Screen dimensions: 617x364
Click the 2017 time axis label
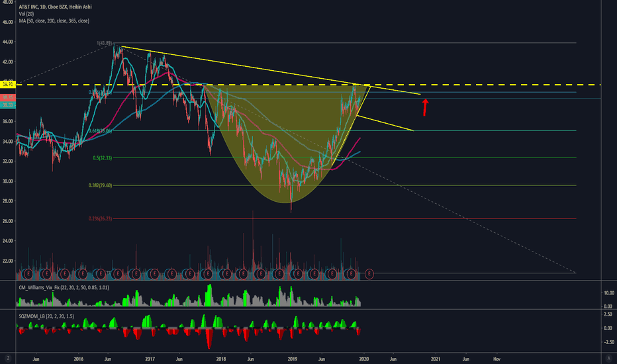[x=150, y=359]
